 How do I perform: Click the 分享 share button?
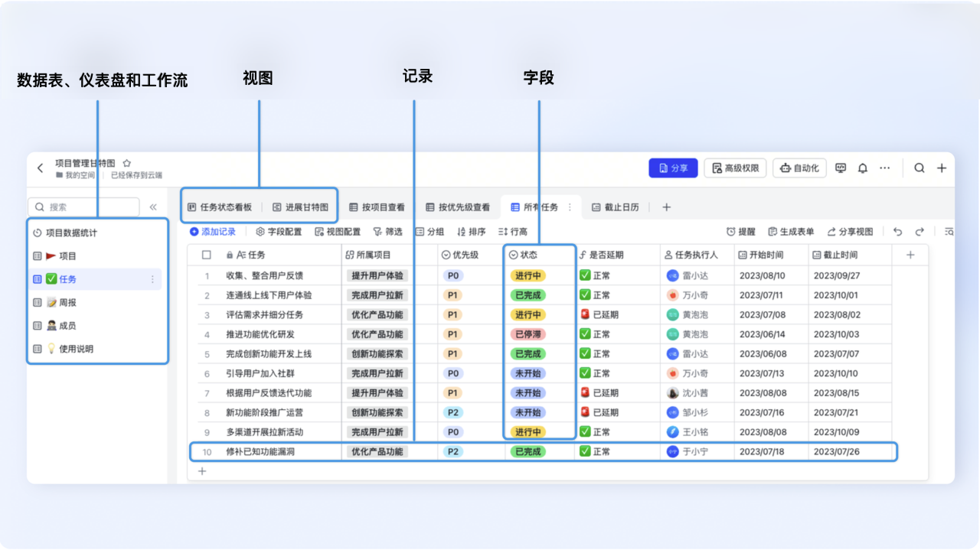click(673, 168)
